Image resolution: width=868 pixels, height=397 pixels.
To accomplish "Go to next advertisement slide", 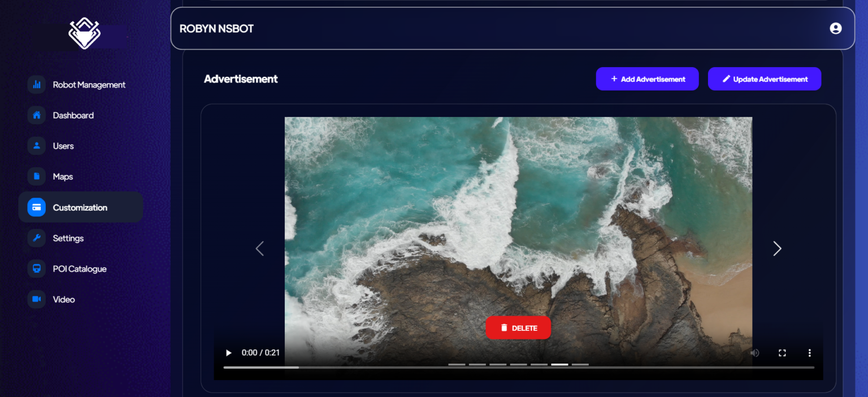I will click(777, 248).
